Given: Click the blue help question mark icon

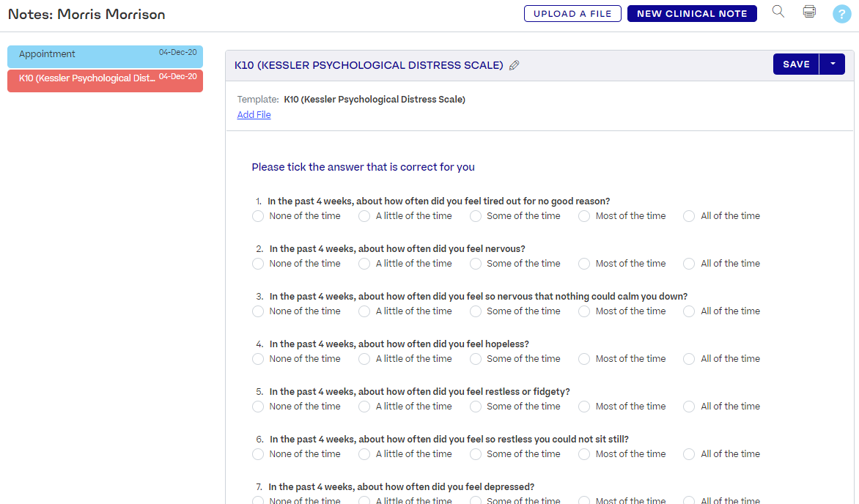Looking at the screenshot, I should click(840, 12).
